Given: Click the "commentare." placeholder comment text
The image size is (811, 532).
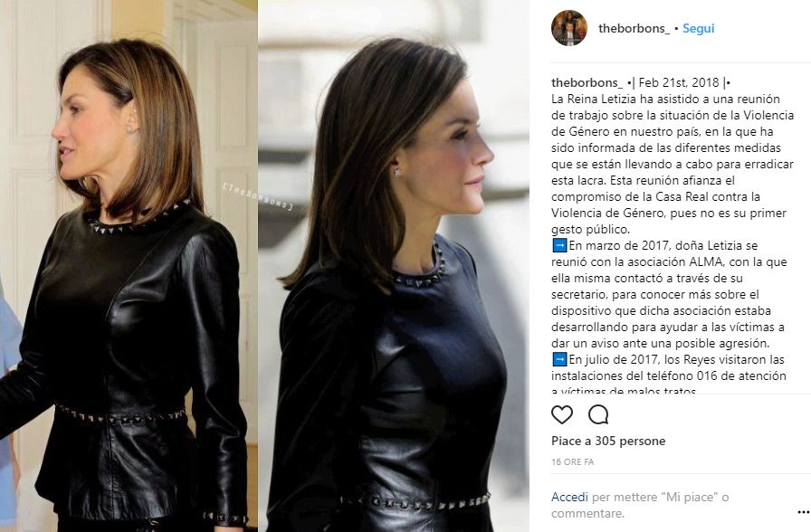Looking at the screenshot, I should 587,513.
